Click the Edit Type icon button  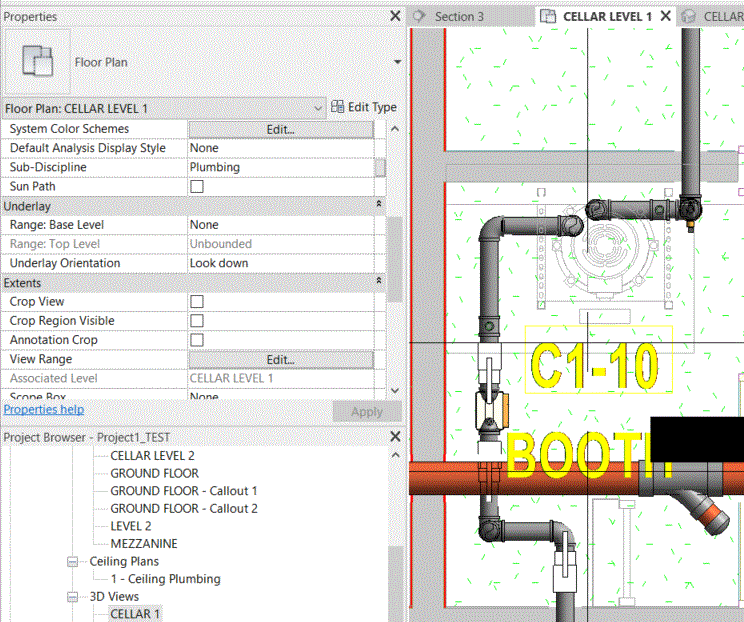pyautogui.click(x=338, y=107)
